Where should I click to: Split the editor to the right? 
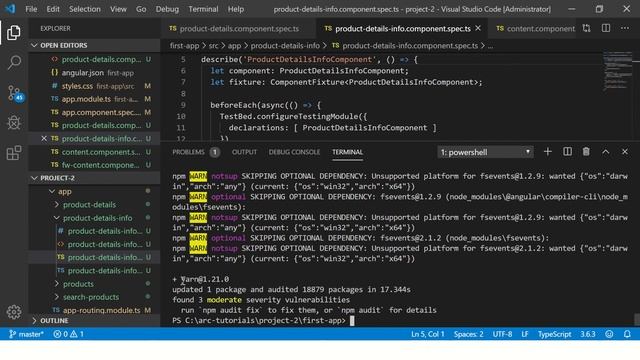(x=606, y=28)
